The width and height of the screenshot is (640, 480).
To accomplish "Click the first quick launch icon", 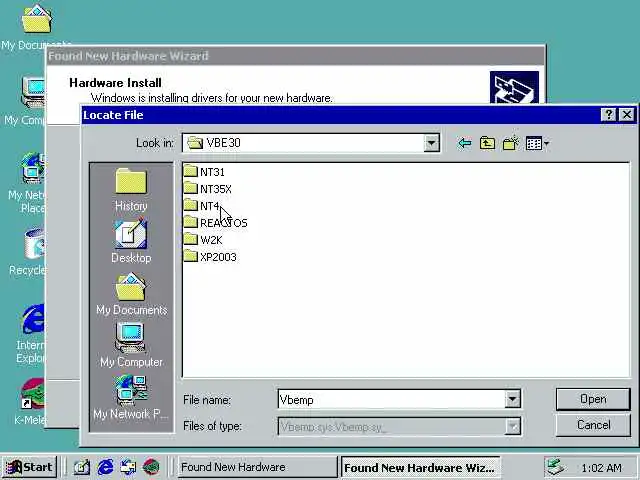I will tap(82, 467).
